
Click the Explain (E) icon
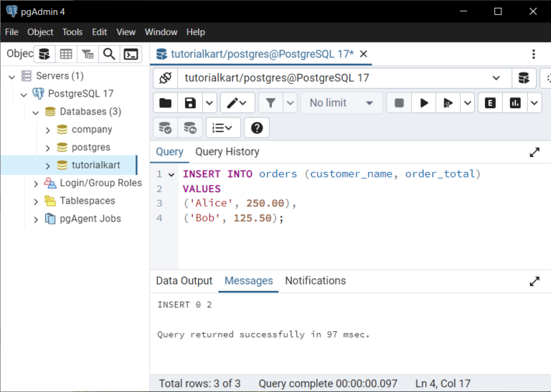pos(490,102)
